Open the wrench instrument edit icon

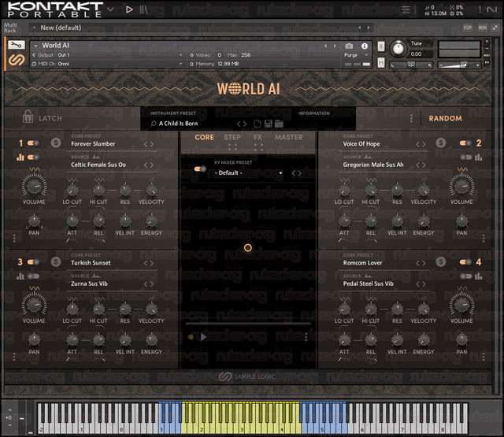pyautogui.click(x=16, y=45)
